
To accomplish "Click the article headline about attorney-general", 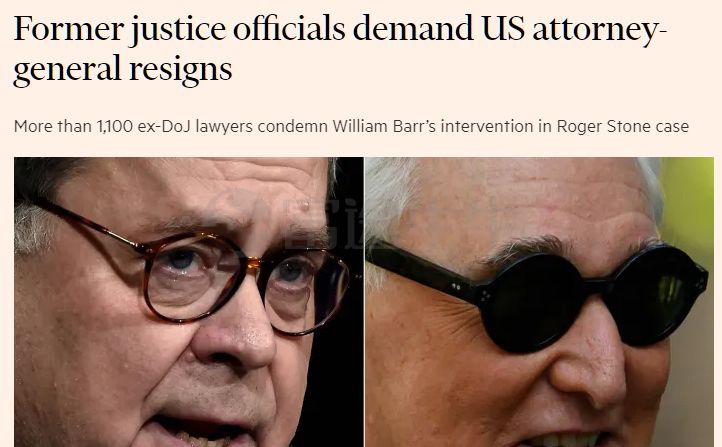I will [340, 50].
